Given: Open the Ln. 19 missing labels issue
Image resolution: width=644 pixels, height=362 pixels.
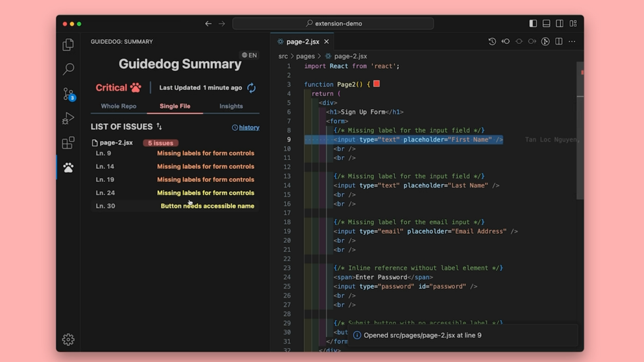Looking at the screenshot, I should [175, 179].
